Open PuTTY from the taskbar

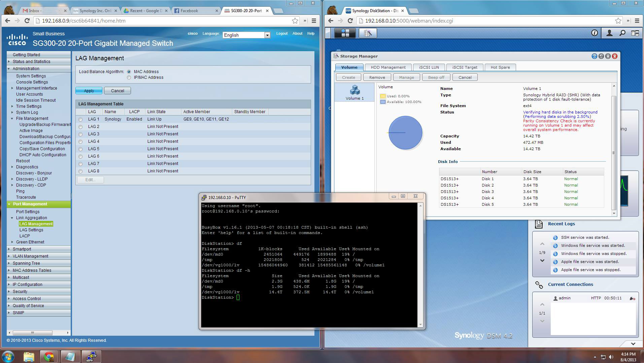[91, 356]
